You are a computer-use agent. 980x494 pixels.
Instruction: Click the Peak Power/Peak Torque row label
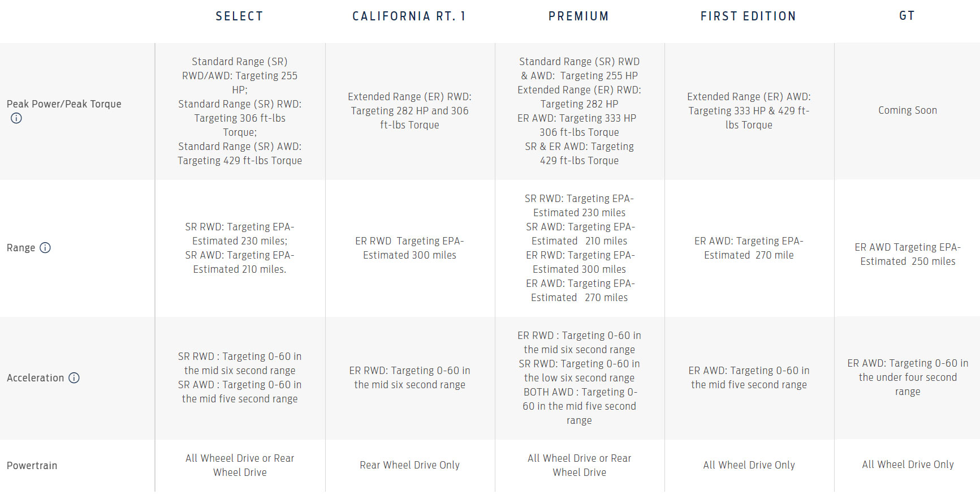[64, 104]
